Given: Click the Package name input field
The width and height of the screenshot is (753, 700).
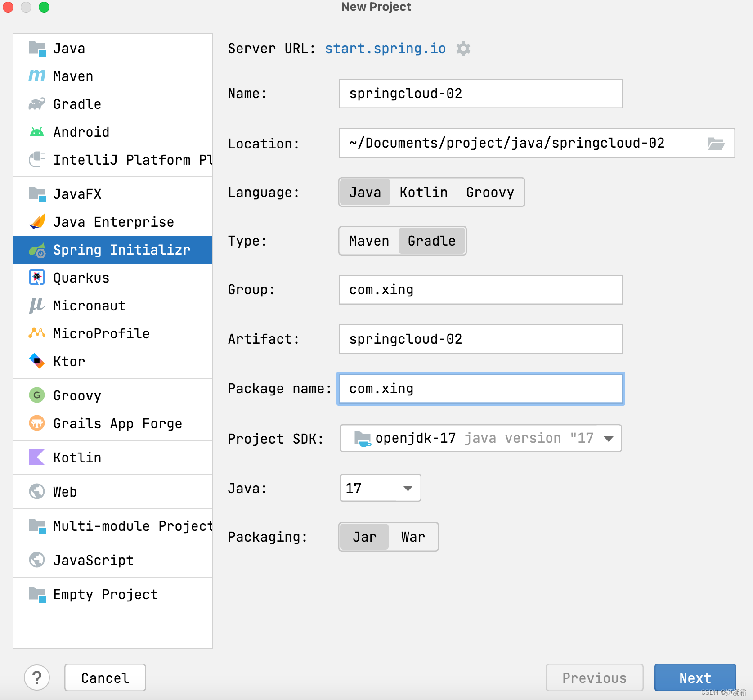Looking at the screenshot, I should pyautogui.click(x=480, y=389).
